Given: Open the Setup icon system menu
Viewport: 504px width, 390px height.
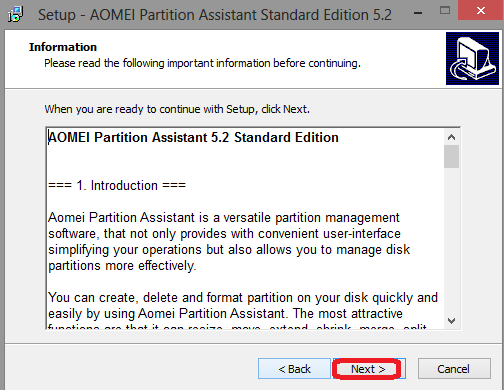Looking at the screenshot, I should [x=16, y=15].
